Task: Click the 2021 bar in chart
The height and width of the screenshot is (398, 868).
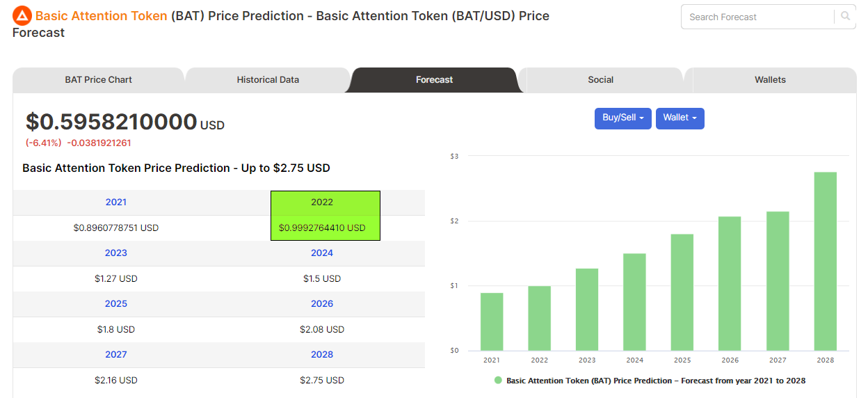Action: (492, 321)
